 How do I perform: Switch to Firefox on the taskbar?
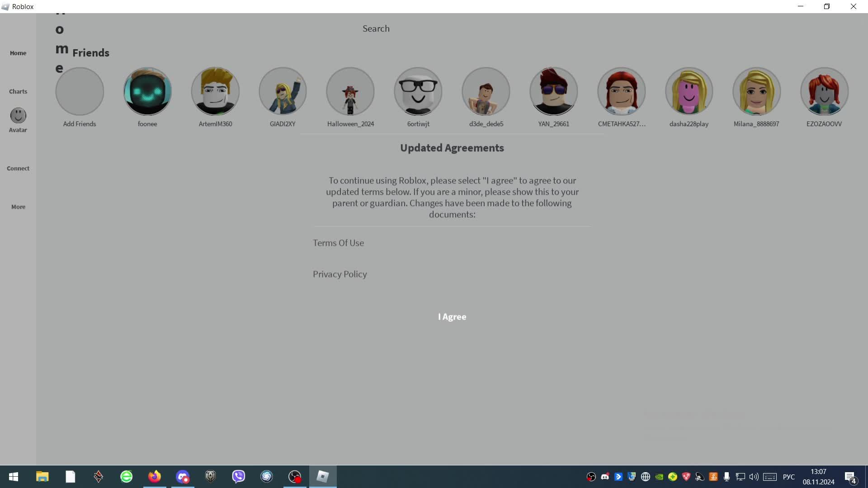coord(155,477)
